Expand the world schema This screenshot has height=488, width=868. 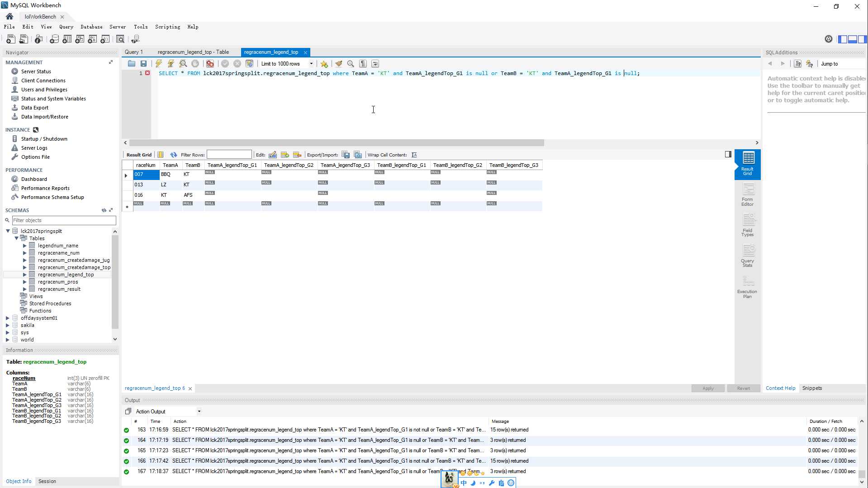click(7, 340)
